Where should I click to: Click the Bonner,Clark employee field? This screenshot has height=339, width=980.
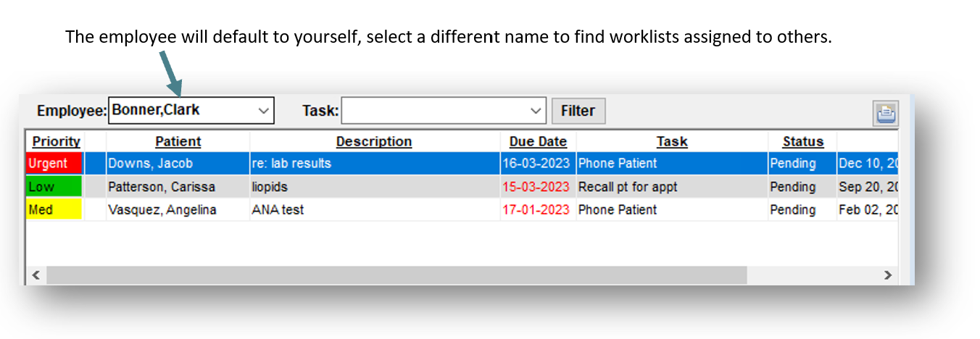181,111
